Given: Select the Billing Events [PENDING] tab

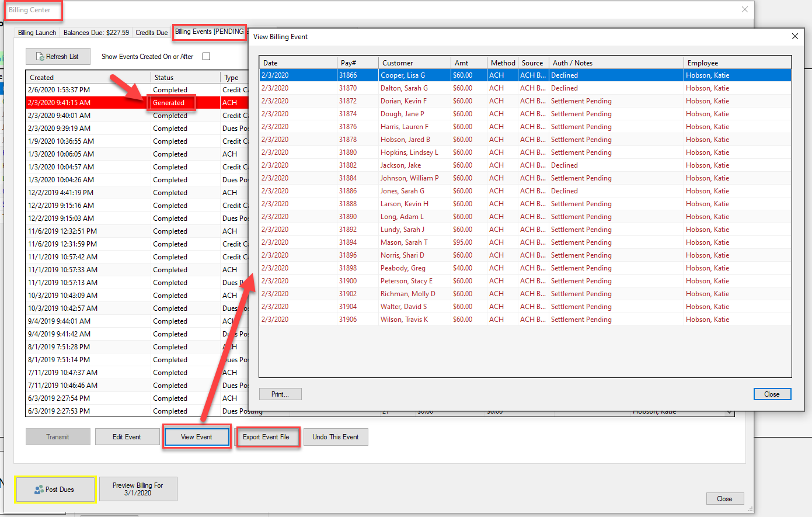Looking at the screenshot, I should [x=209, y=32].
